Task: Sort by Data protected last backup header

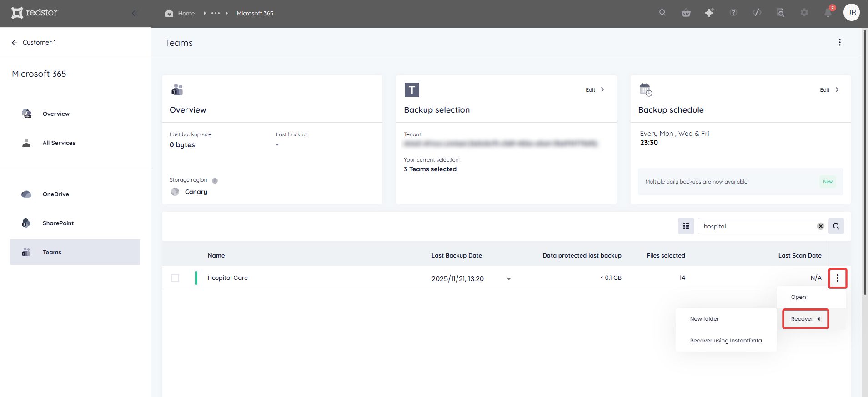Action: [582, 256]
